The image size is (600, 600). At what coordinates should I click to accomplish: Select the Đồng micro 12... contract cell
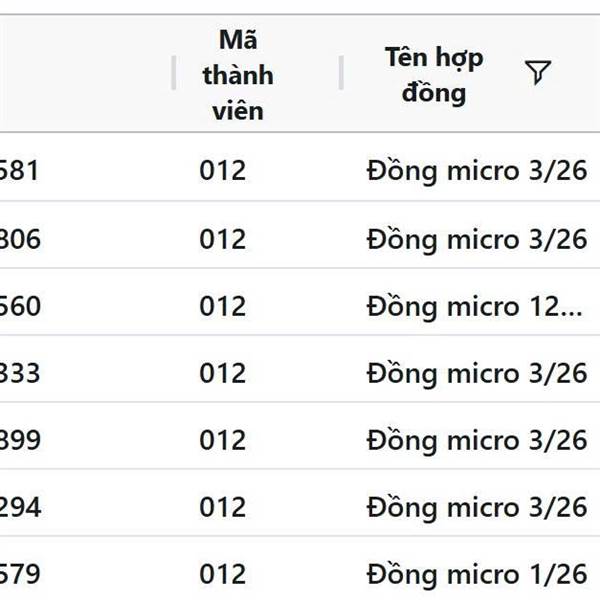pos(474,306)
